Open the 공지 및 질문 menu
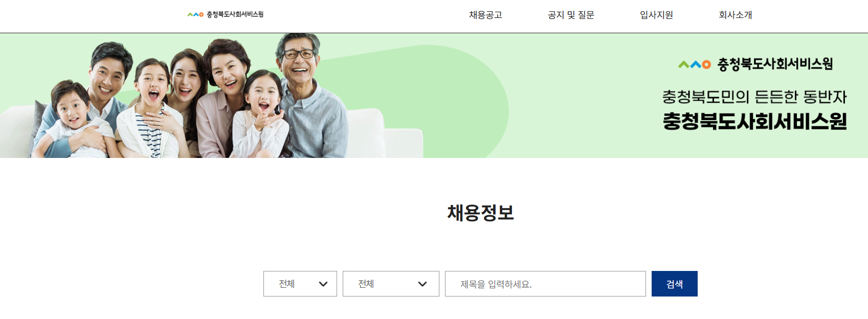This screenshot has width=868, height=319. pos(571,15)
